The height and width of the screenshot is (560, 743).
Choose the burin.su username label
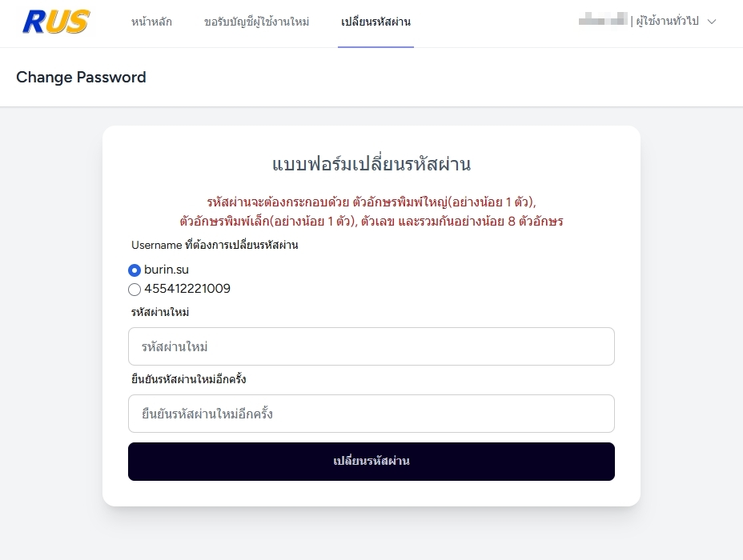point(167,270)
